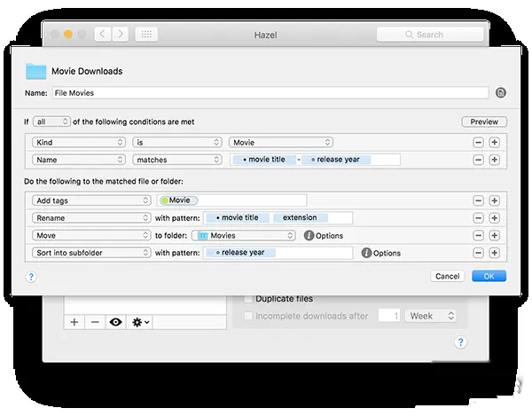The height and width of the screenshot is (416, 532).
Task: Toggle the eye preview button below folder list
Action: 115,322
